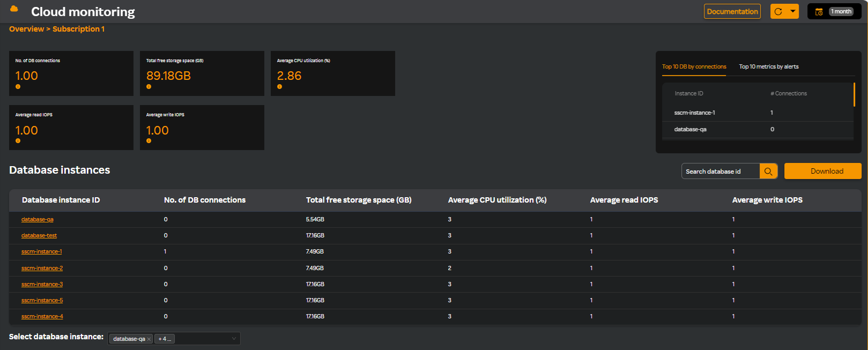Click the 2.86 average CPU value
The width and height of the screenshot is (868, 350).
289,76
